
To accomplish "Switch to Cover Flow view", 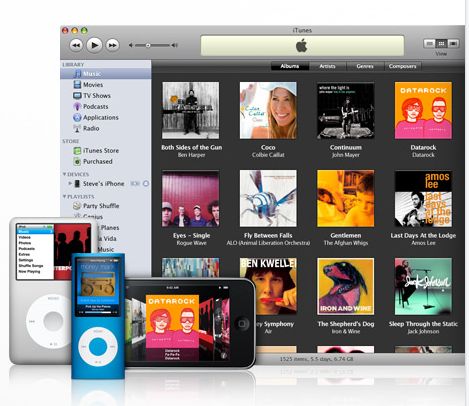I will (x=453, y=43).
